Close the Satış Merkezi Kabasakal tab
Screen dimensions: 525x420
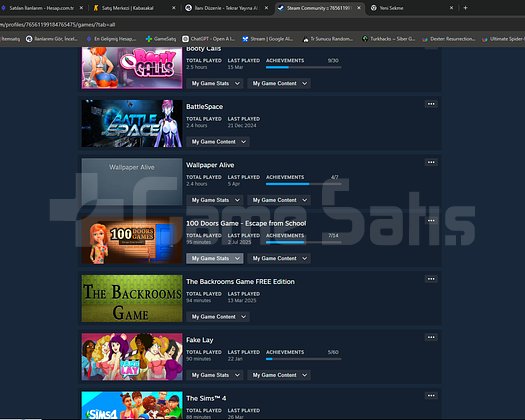[174, 8]
